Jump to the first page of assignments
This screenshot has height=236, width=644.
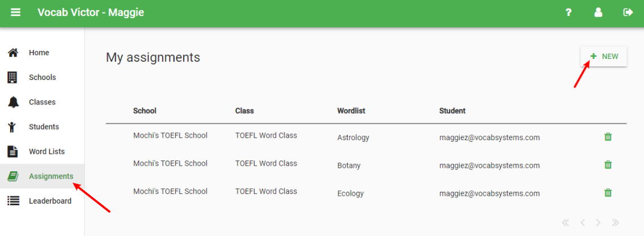click(x=566, y=223)
